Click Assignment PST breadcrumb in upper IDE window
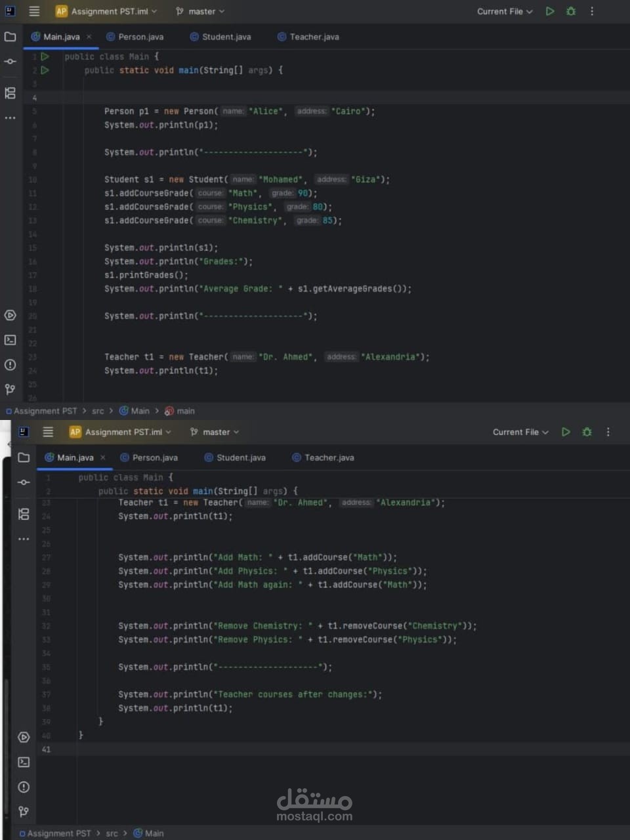The width and height of the screenshot is (630, 840). click(41, 411)
